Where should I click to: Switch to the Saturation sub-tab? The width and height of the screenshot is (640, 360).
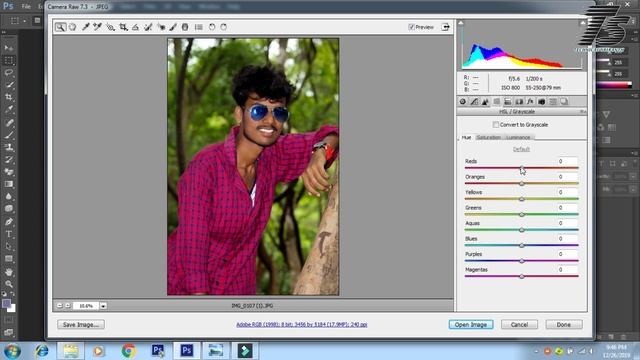pyautogui.click(x=489, y=138)
